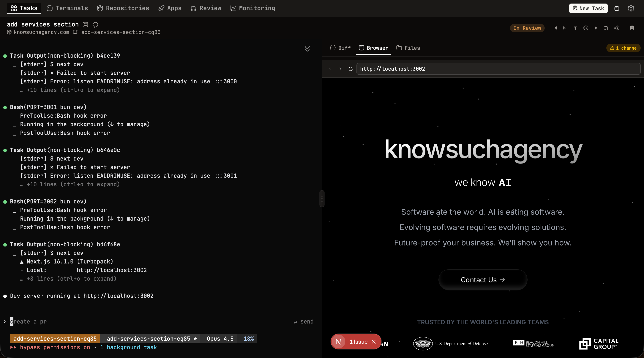Click the Opus 4.5 model indicator
This screenshot has width=644, height=358.
(220, 338)
